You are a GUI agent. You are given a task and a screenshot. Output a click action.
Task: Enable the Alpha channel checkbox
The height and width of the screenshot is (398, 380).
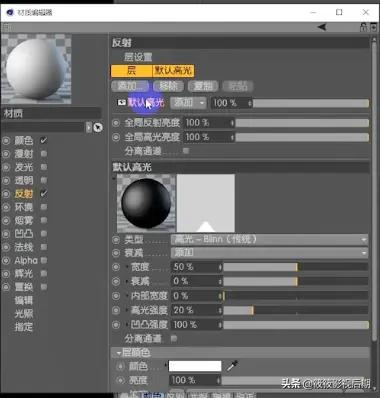pyautogui.click(x=44, y=260)
